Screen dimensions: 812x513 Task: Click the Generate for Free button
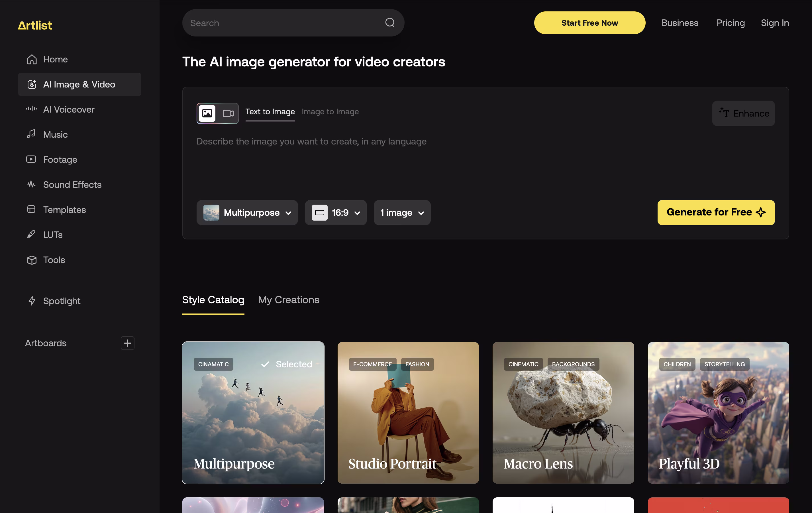[x=716, y=213]
